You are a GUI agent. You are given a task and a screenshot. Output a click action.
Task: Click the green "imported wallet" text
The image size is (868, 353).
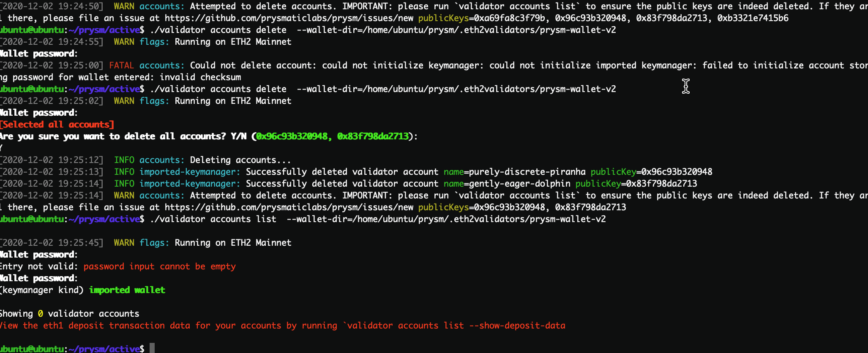pyautogui.click(x=127, y=290)
